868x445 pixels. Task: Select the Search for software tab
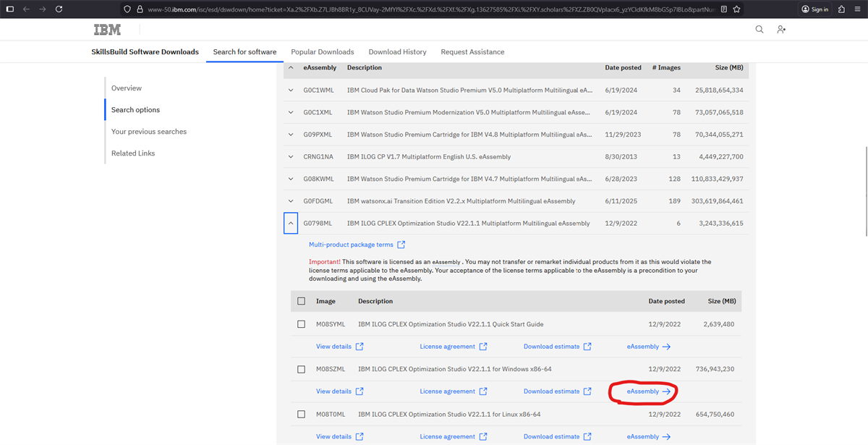[244, 52]
